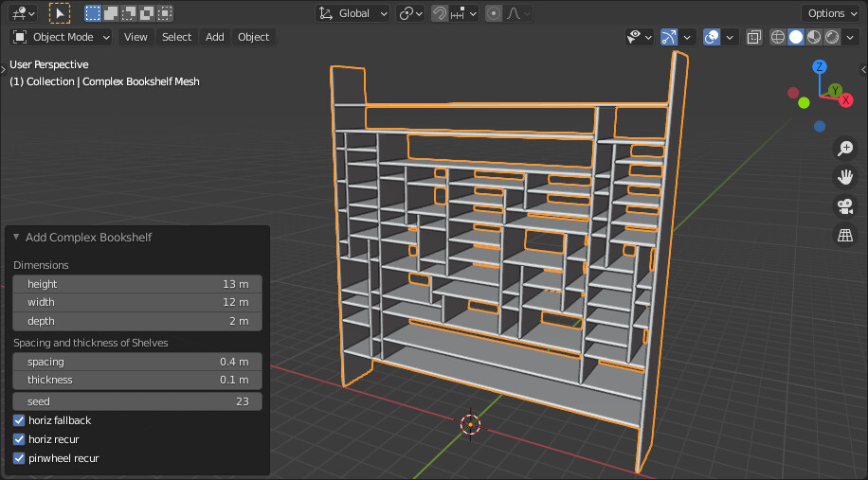Disable the horiz recur checkbox
The width and height of the screenshot is (868, 480).
[20, 439]
